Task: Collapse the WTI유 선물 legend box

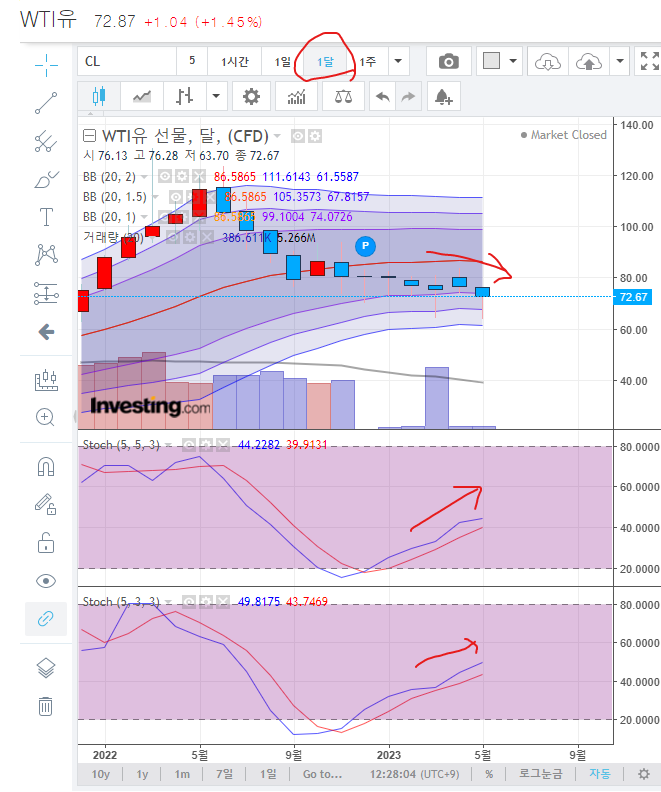Action: (89, 136)
